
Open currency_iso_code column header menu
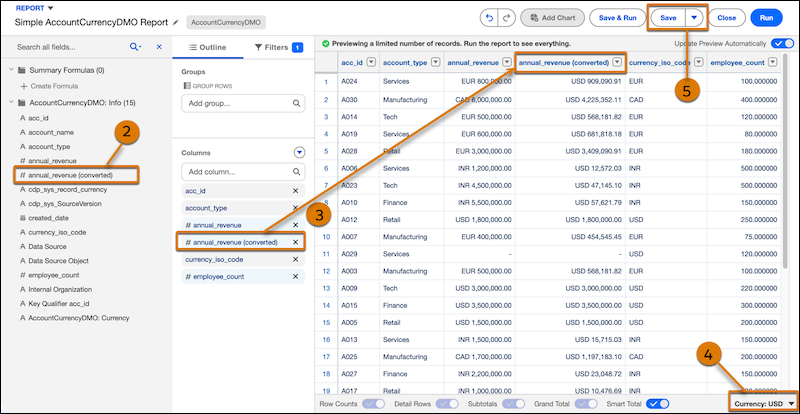pos(698,62)
